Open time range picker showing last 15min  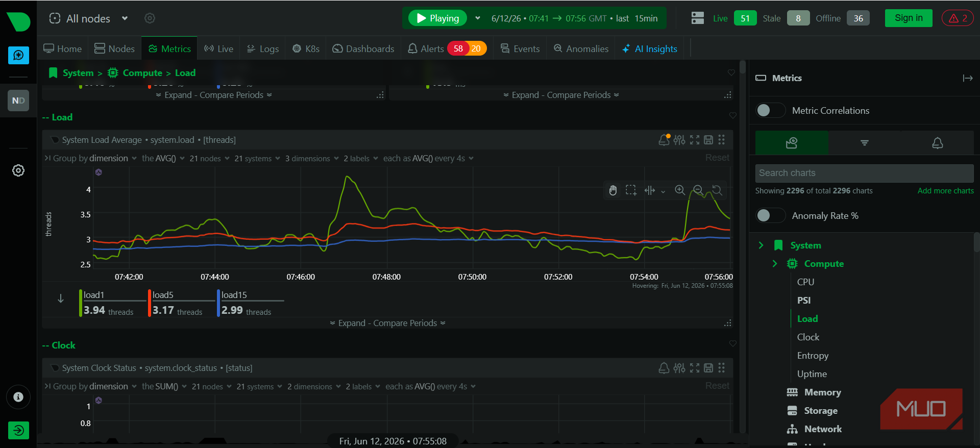click(574, 18)
